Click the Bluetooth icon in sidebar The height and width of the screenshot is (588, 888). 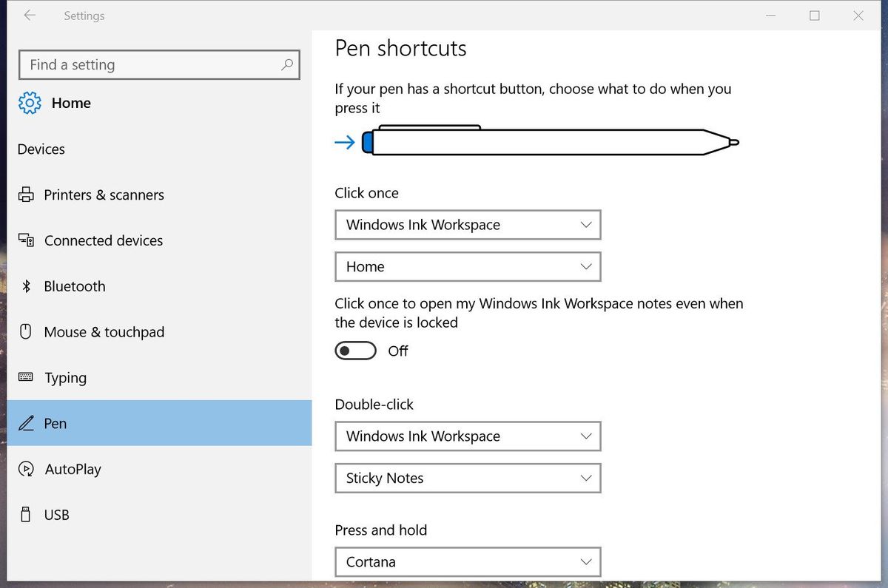[27, 286]
